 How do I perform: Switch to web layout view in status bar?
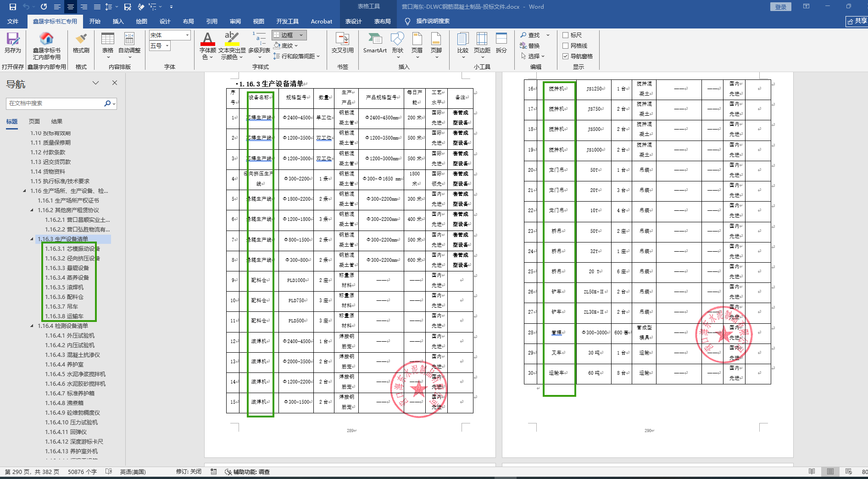849,472
